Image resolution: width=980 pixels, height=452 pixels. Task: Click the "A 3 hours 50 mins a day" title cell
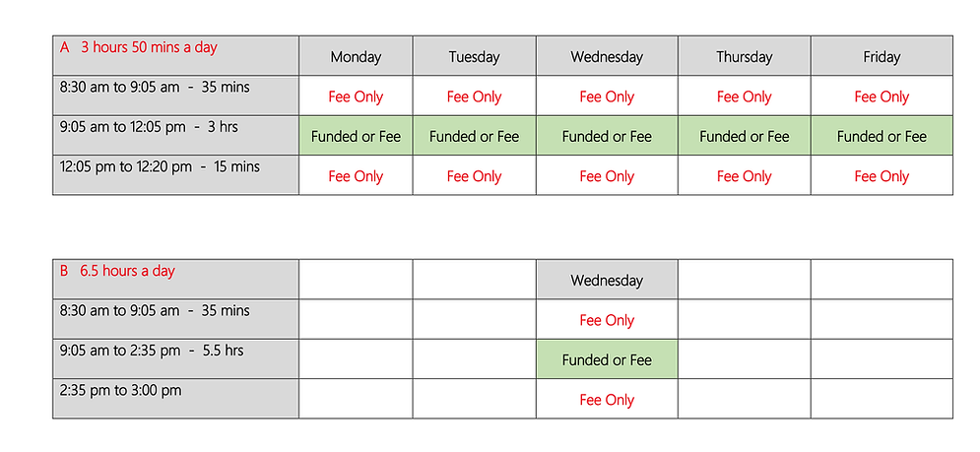pyautogui.click(x=175, y=55)
